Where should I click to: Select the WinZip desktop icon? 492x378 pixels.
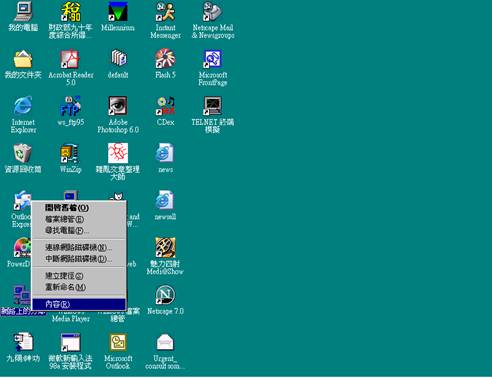pos(71,153)
